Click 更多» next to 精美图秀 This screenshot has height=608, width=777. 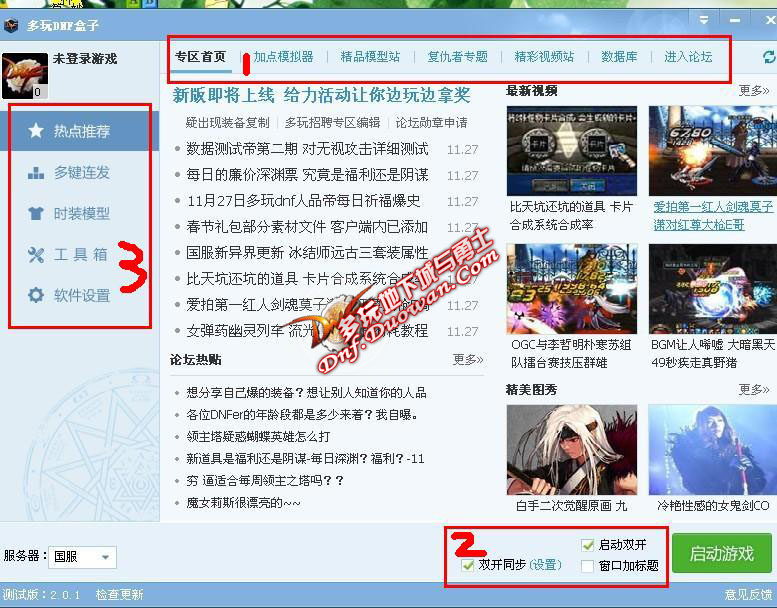(x=754, y=389)
